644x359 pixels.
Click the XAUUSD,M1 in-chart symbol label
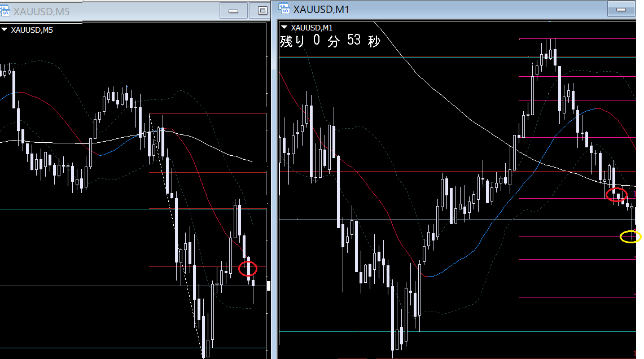312,28
